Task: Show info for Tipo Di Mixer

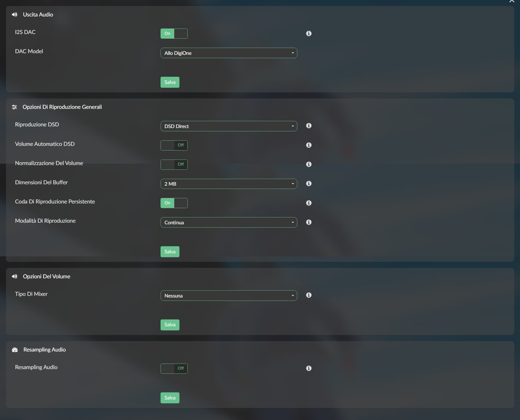Action: pos(308,295)
